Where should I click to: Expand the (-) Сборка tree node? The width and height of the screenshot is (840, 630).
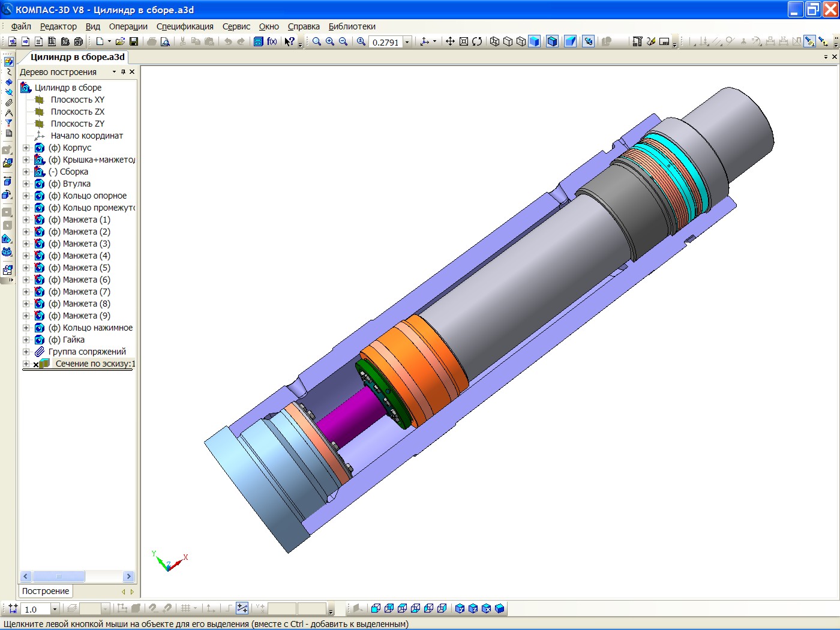pyautogui.click(x=26, y=172)
